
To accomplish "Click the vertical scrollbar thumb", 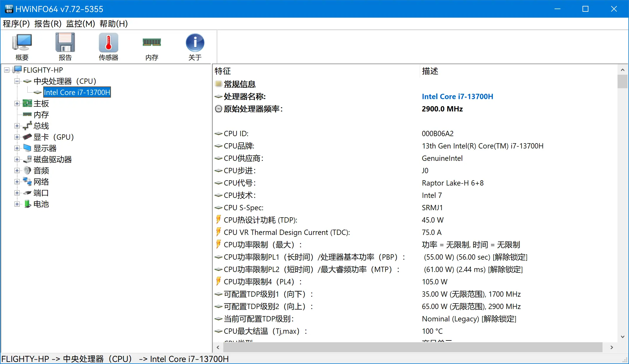I will [x=623, y=81].
